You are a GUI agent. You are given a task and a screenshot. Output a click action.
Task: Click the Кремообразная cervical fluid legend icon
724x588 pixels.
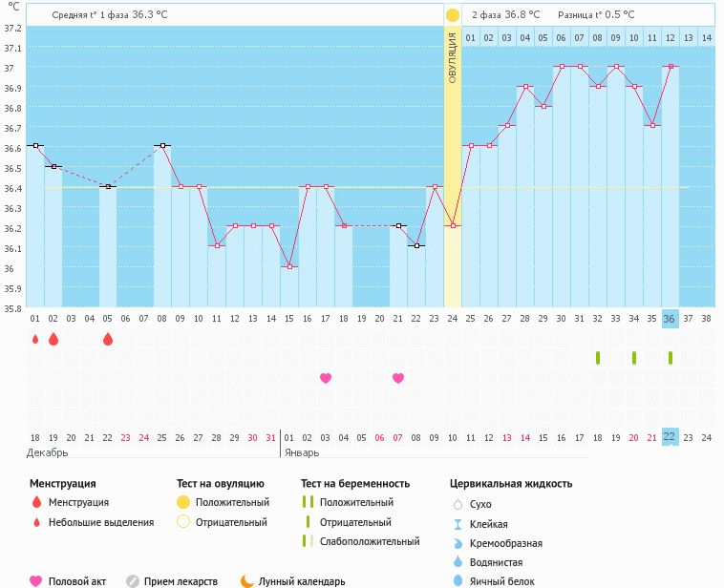pyautogui.click(x=458, y=543)
